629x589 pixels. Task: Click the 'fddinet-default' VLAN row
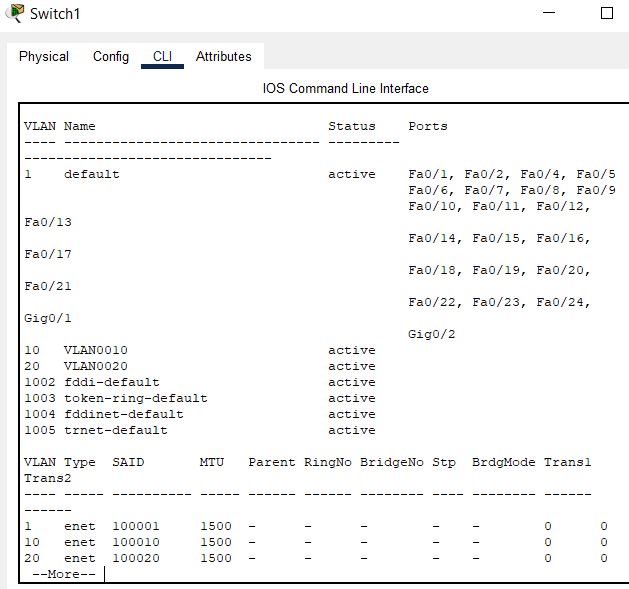pyautogui.click(x=200, y=414)
